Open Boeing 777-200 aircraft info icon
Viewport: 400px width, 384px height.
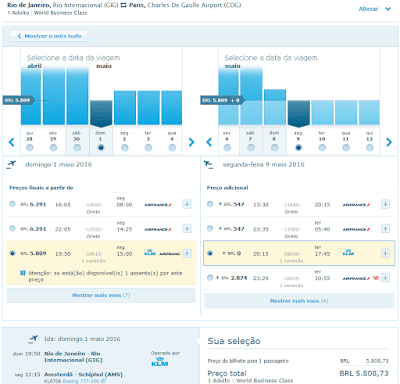[x=104, y=381]
